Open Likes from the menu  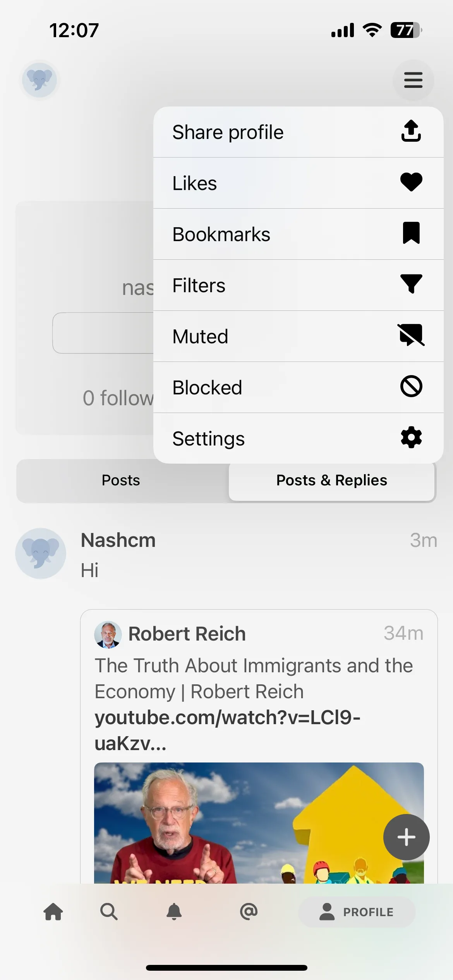click(x=298, y=183)
